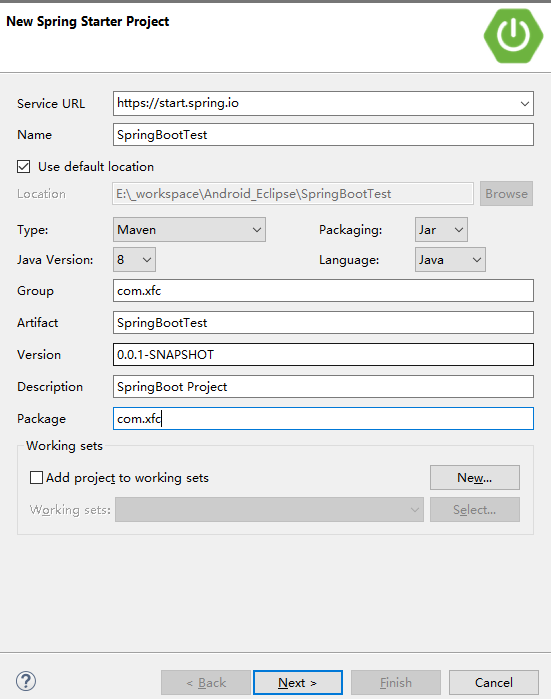Click the green Spring Boot power logo
560x699 pixels.
pyautogui.click(x=513, y=36)
